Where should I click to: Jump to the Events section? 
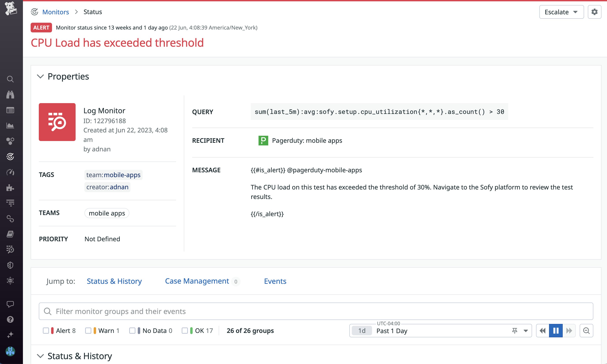(x=275, y=281)
